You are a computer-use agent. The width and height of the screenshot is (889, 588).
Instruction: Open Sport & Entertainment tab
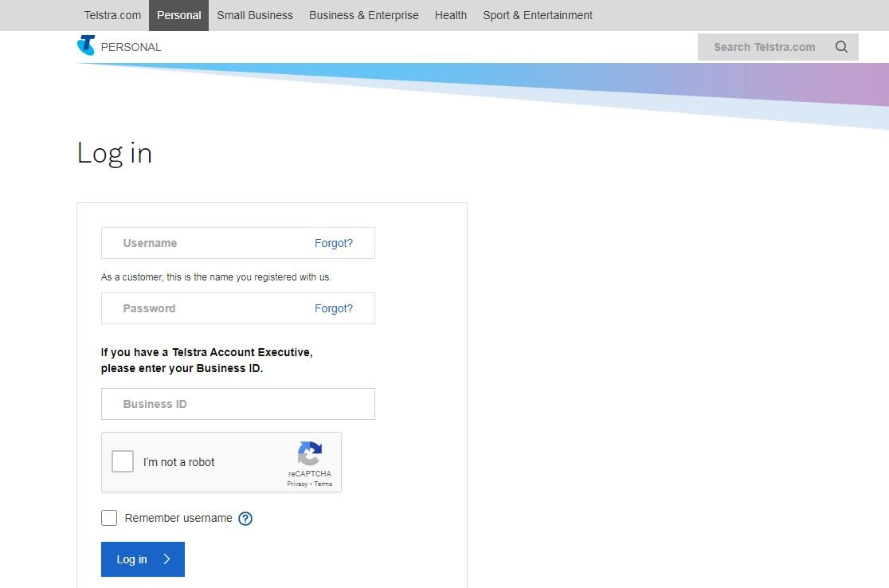[538, 15]
